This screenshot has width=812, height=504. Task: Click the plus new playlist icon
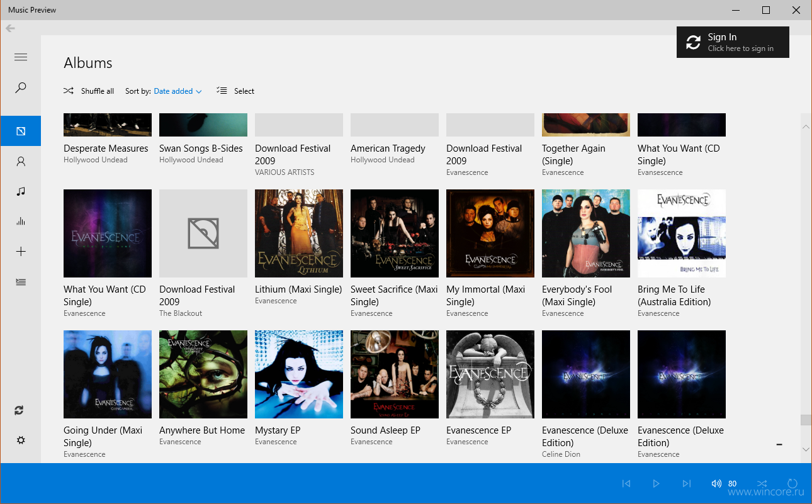coord(21,252)
